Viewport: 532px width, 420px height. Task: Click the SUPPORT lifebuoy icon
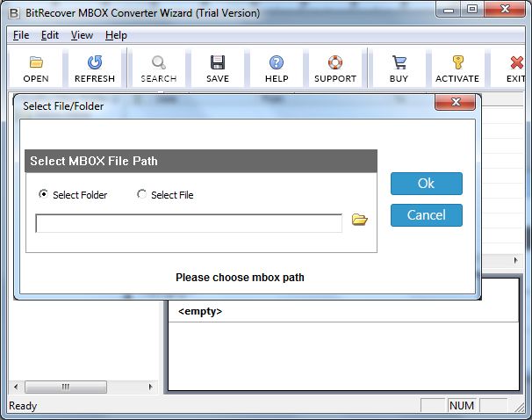pos(335,62)
